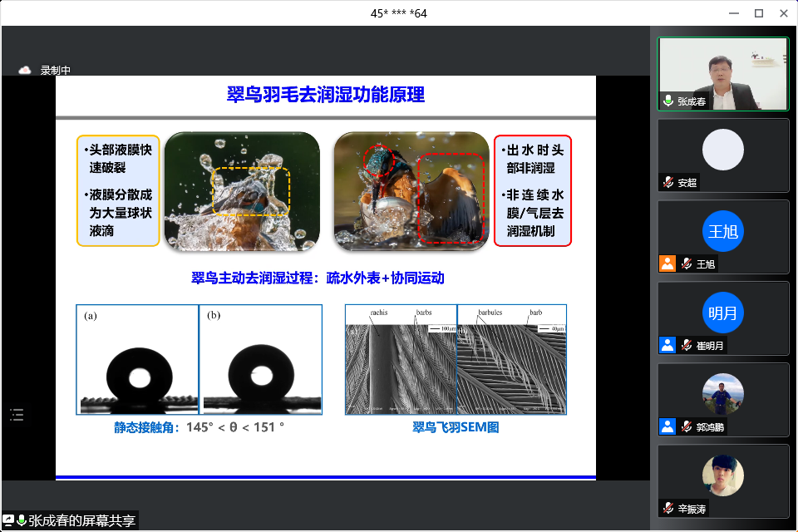
Task: Click 张成春's green microphone icon in video tile
Action: click(667, 101)
